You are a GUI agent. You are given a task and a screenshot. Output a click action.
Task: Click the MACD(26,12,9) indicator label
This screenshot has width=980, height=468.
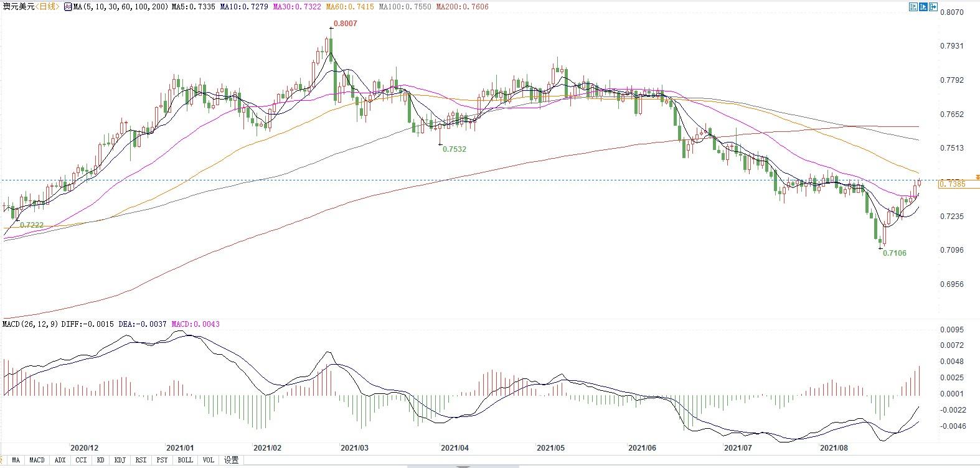(x=30, y=324)
